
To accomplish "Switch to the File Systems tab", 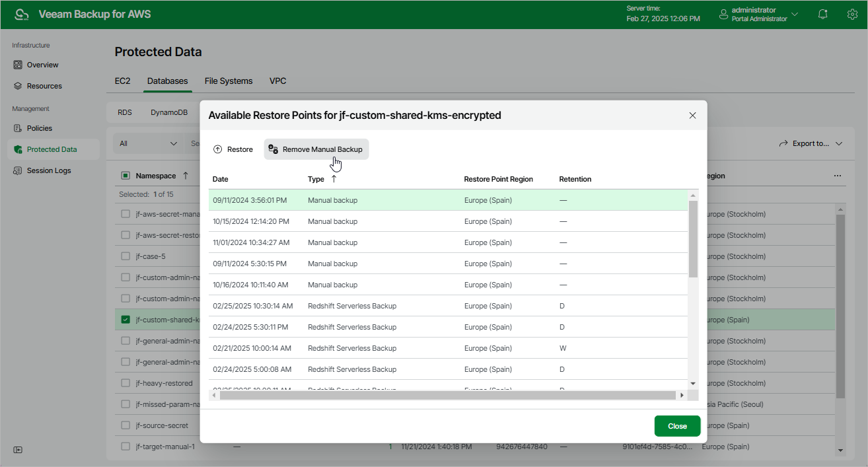I will pos(229,81).
